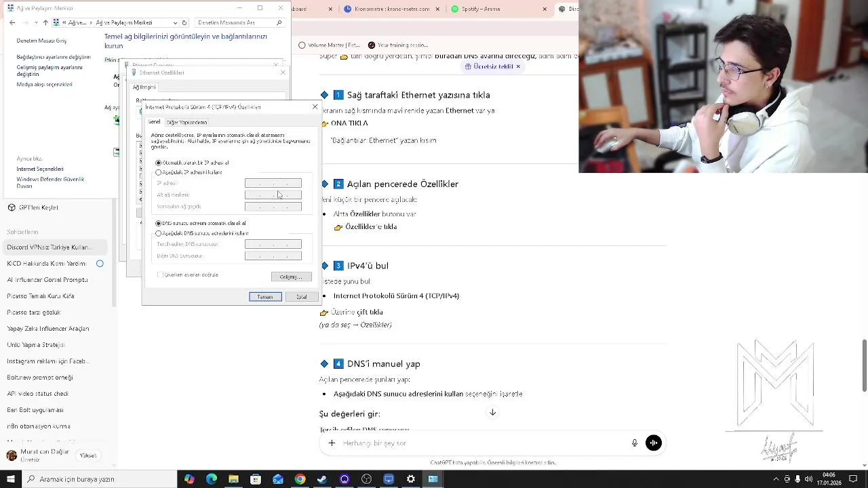
Task: Click the Yükselt upgrade button
Action: coord(88,455)
